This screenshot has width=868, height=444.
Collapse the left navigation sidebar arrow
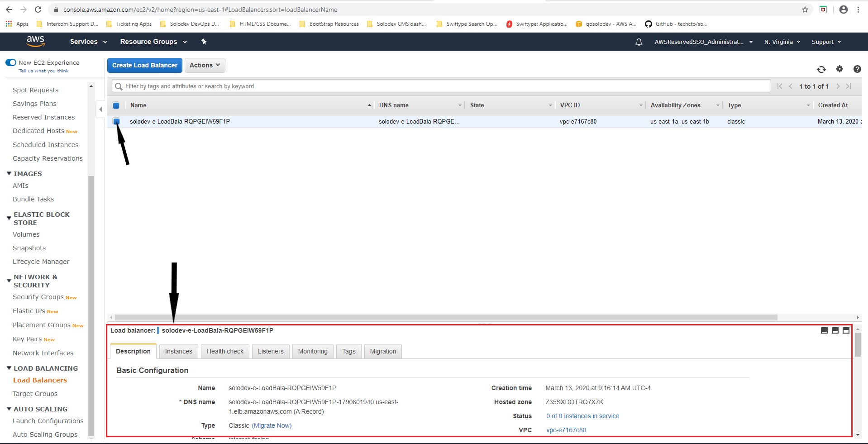point(100,109)
